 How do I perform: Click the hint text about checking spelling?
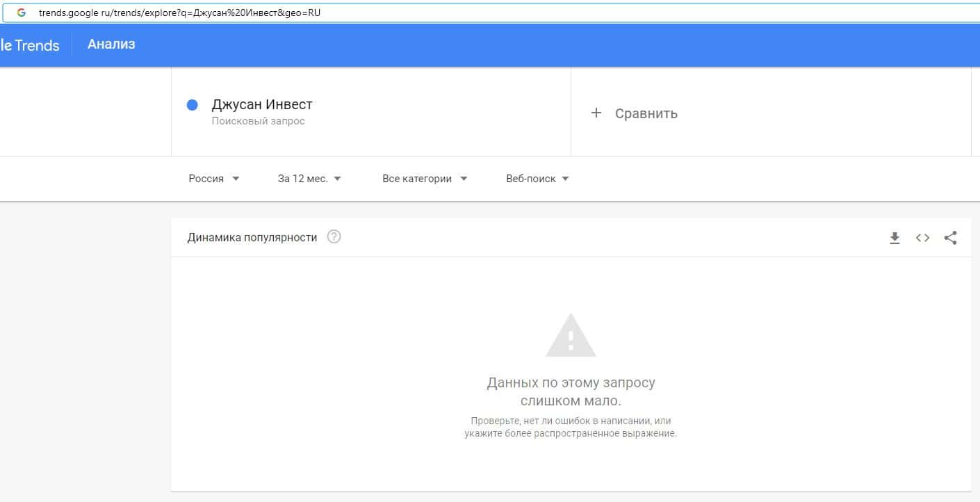571,427
